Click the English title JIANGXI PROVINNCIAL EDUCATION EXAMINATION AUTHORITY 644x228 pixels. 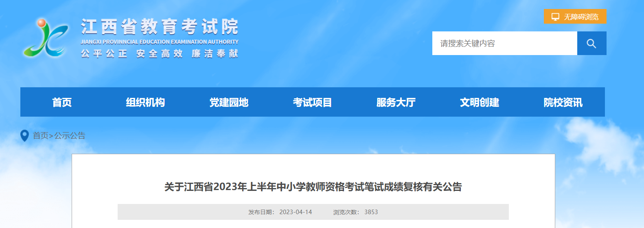pos(160,42)
